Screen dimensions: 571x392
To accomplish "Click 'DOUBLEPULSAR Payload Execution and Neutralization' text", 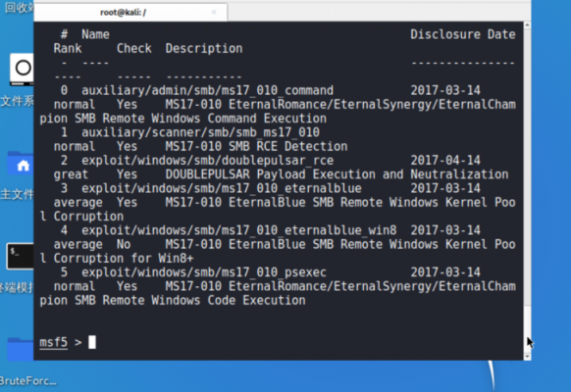I will point(337,174).
